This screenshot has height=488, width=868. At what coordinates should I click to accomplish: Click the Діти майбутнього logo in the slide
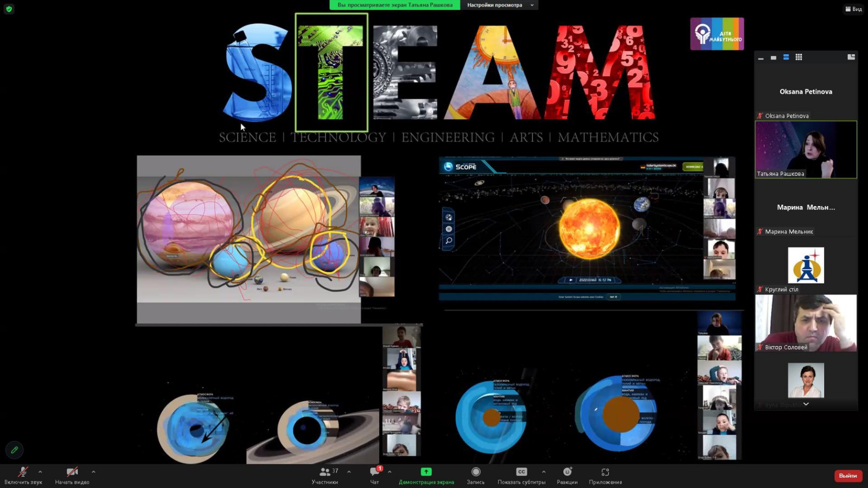point(717,34)
